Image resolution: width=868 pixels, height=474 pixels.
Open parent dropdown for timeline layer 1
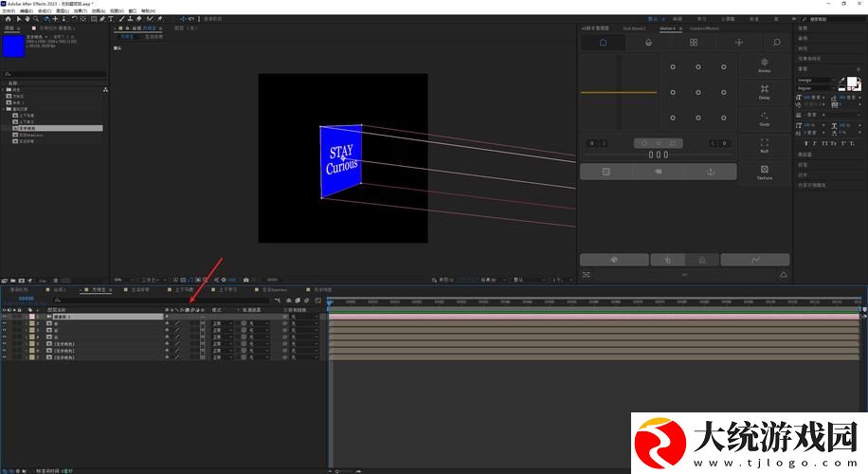click(304, 317)
